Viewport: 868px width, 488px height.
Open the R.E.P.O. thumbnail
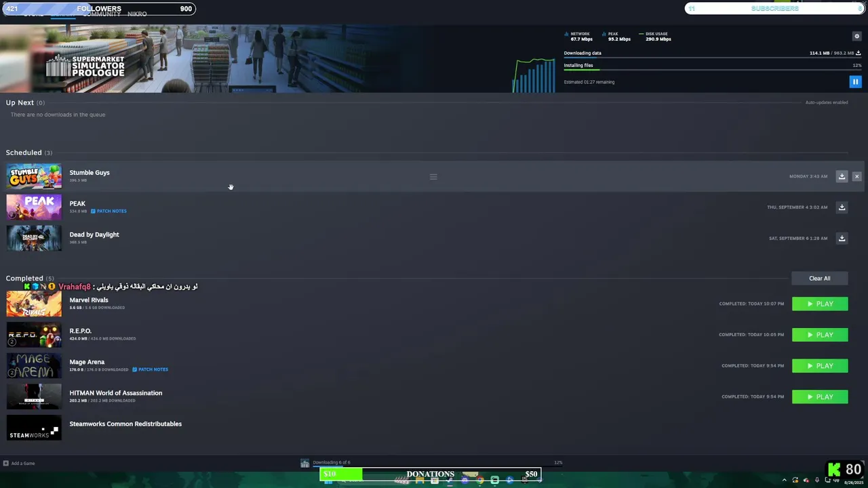[x=34, y=335]
